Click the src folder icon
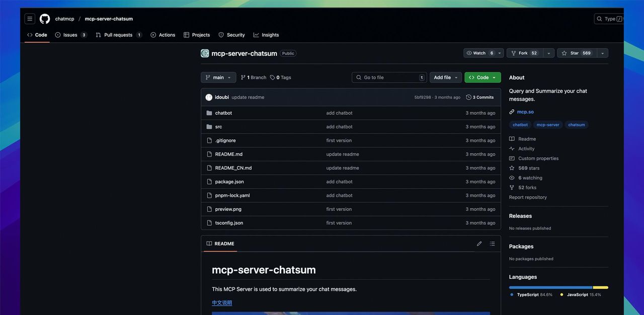This screenshot has height=315, width=644. 209,127
